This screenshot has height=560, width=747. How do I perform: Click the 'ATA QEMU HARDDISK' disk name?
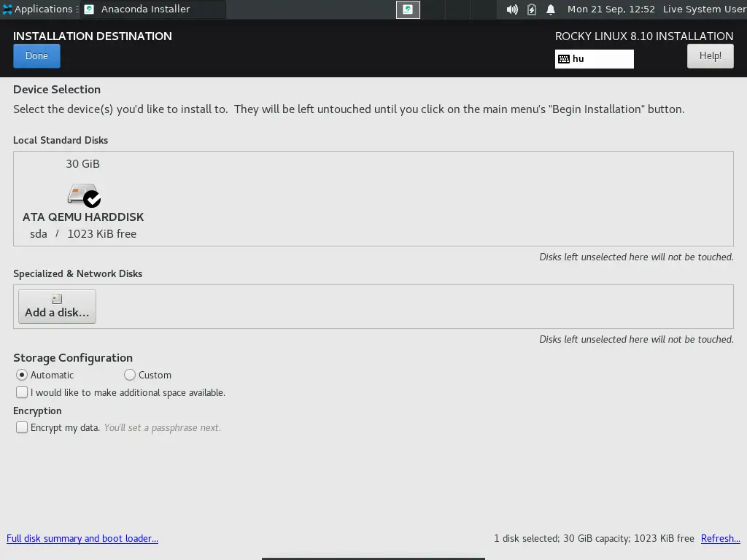(x=83, y=217)
